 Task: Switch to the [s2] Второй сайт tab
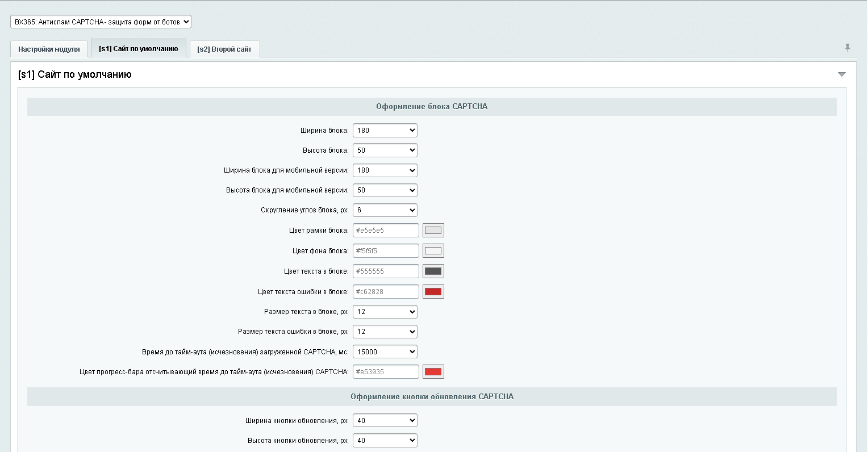tap(224, 49)
